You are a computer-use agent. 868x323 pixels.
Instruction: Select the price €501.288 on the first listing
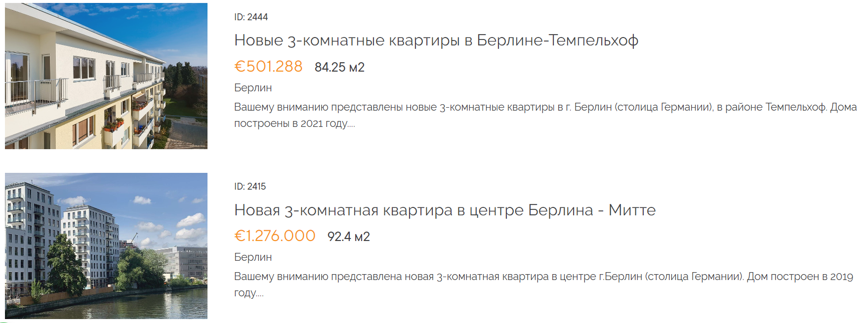point(268,67)
